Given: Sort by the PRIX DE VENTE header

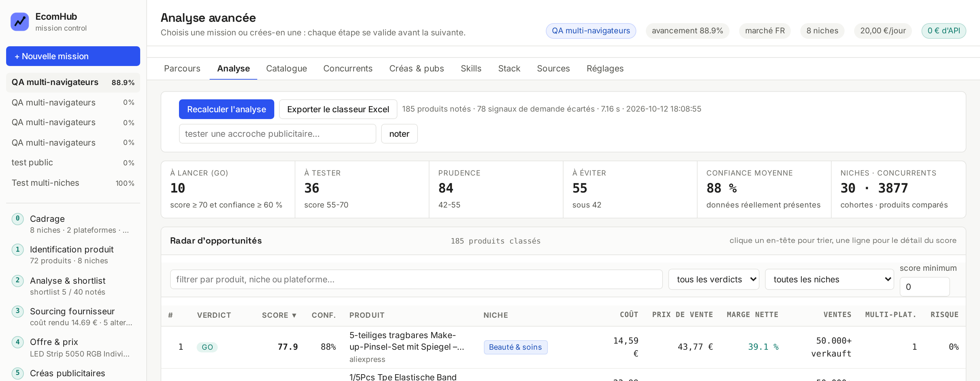Looking at the screenshot, I should click(682, 315).
